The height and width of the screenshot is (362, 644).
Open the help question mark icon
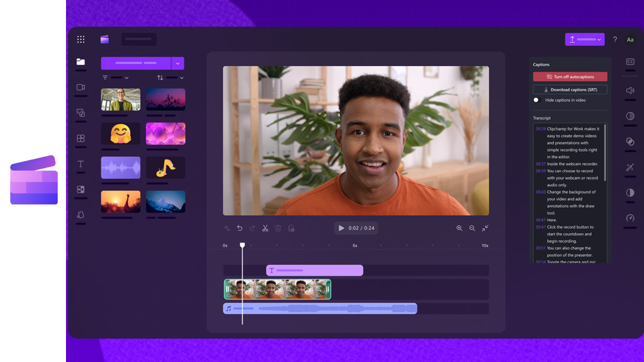[x=615, y=39]
